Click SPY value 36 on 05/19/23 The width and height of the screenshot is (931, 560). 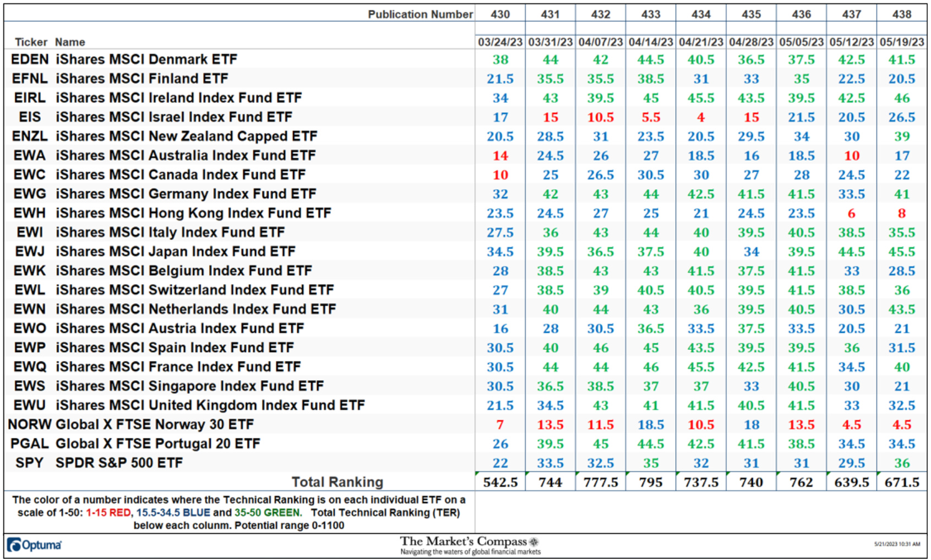tap(902, 463)
